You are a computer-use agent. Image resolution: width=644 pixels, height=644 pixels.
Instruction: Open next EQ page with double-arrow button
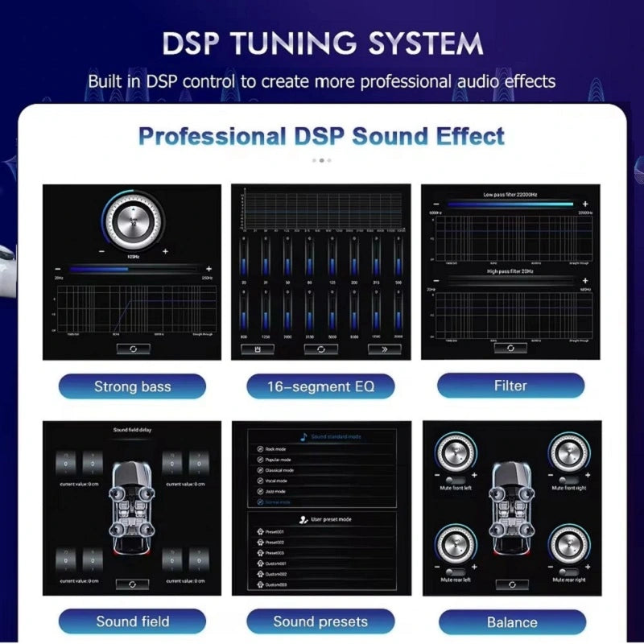(384, 349)
